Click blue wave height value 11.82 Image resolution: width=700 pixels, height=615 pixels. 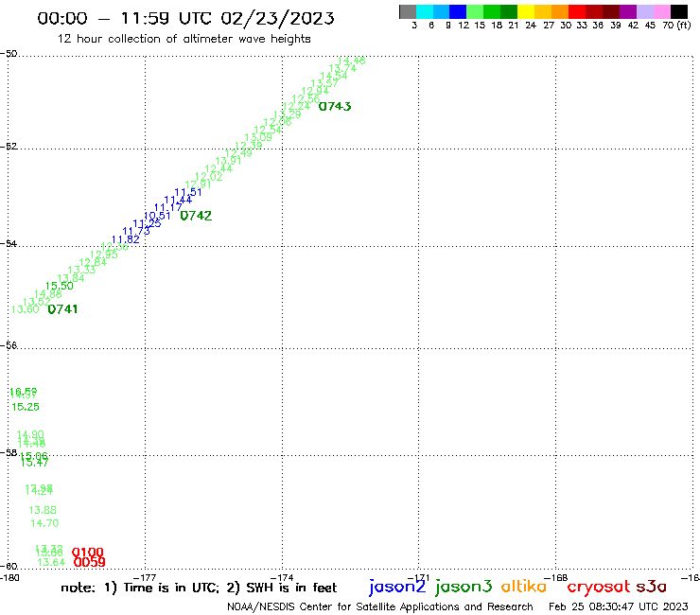[126, 239]
